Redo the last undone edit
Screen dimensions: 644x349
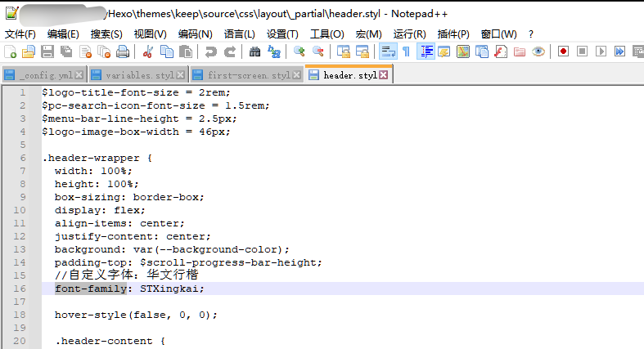[230, 51]
